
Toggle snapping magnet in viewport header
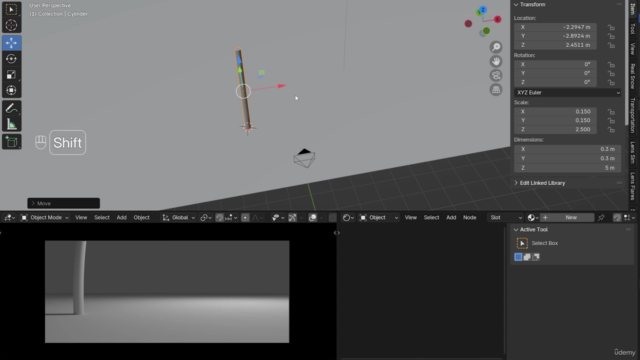(219, 218)
